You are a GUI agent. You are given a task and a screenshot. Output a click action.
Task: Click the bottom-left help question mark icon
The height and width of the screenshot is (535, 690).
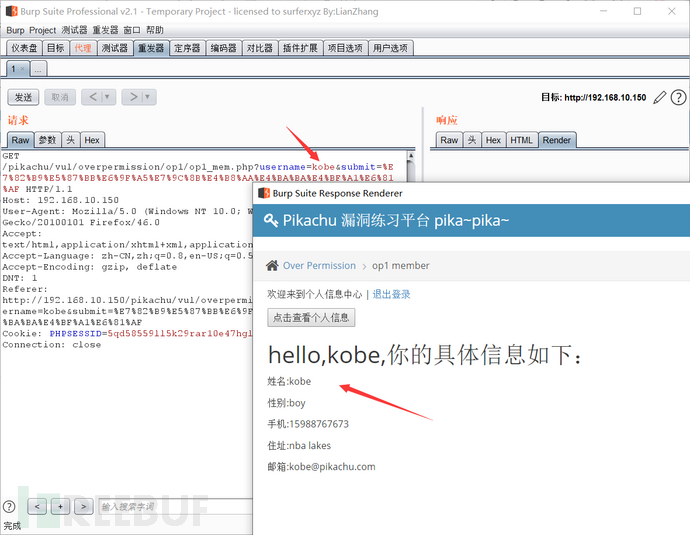[x=9, y=506]
